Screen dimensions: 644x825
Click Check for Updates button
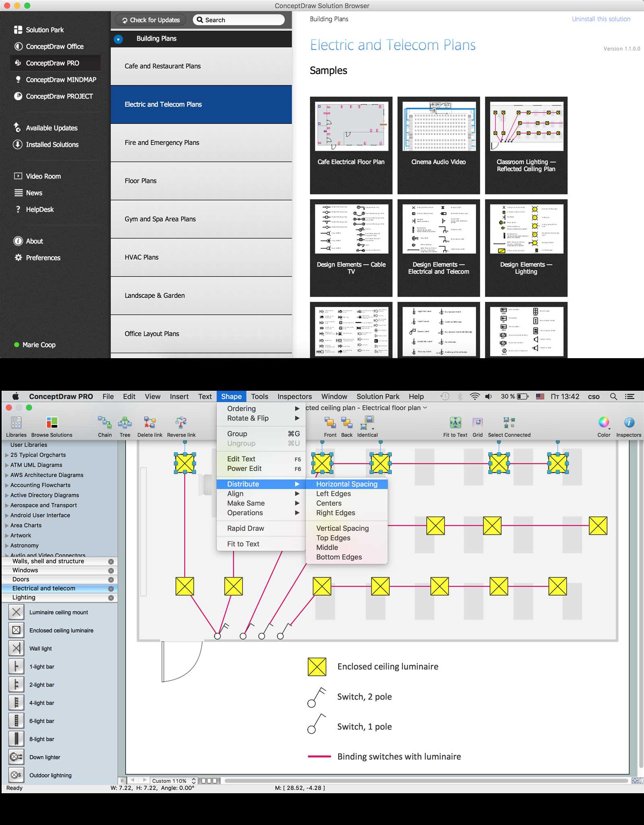pyautogui.click(x=151, y=20)
